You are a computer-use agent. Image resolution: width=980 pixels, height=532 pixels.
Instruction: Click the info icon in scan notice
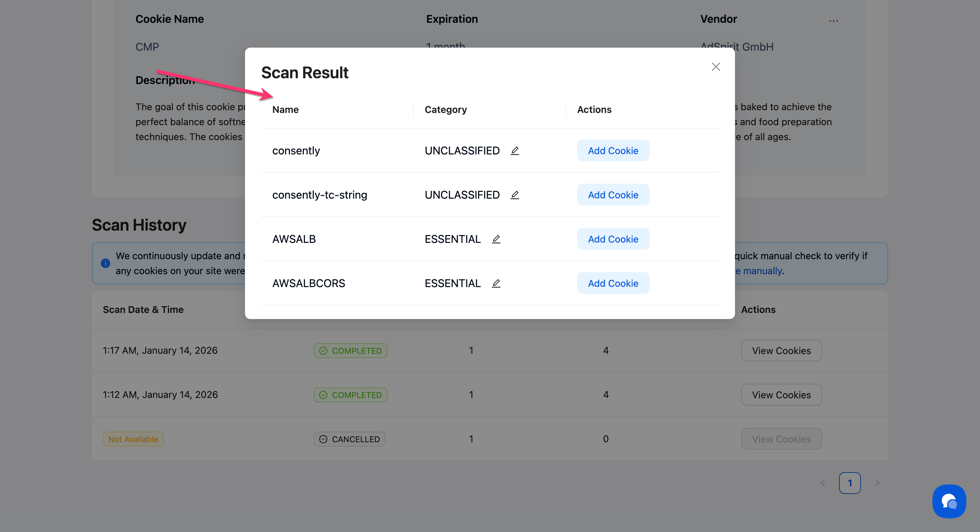click(105, 263)
